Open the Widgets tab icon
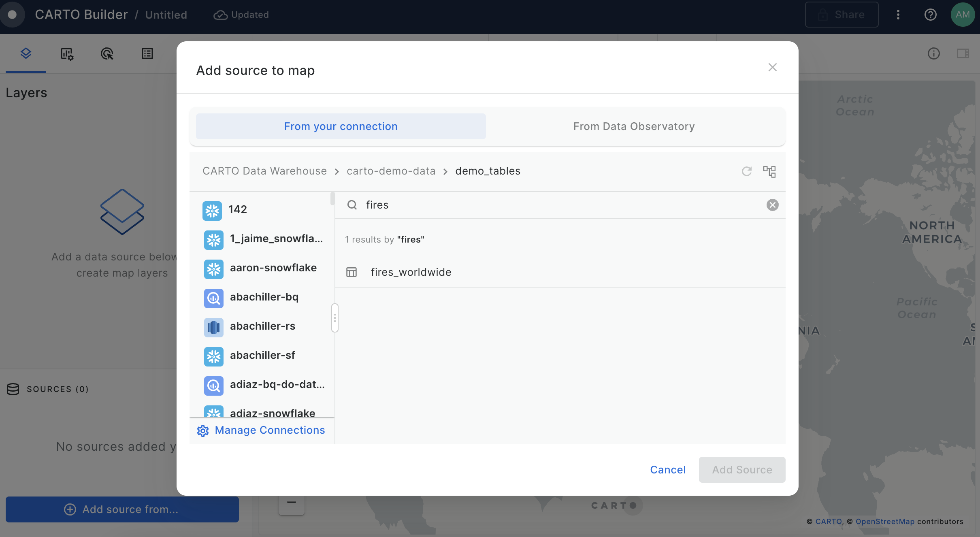This screenshot has height=537, width=980. (66, 53)
